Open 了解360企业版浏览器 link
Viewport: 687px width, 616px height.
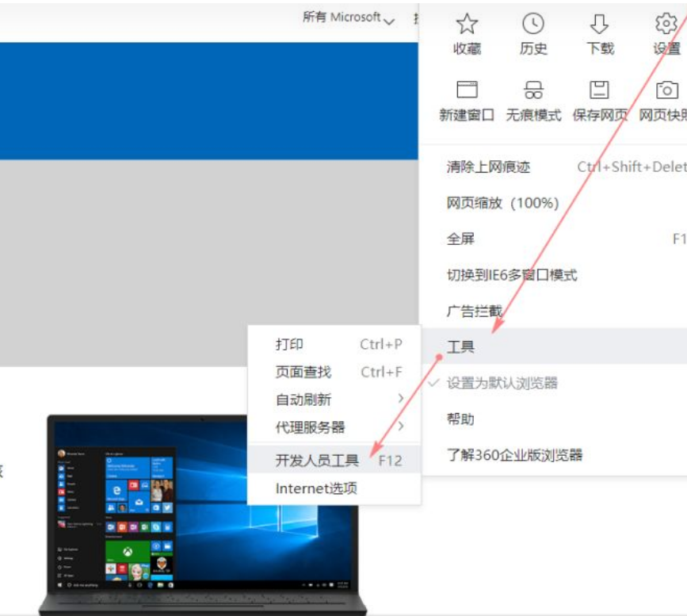click(514, 455)
